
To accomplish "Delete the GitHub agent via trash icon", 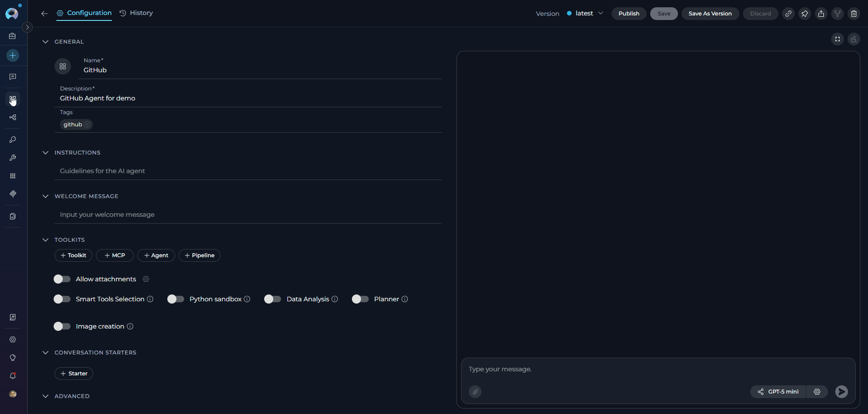I will [854, 14].
